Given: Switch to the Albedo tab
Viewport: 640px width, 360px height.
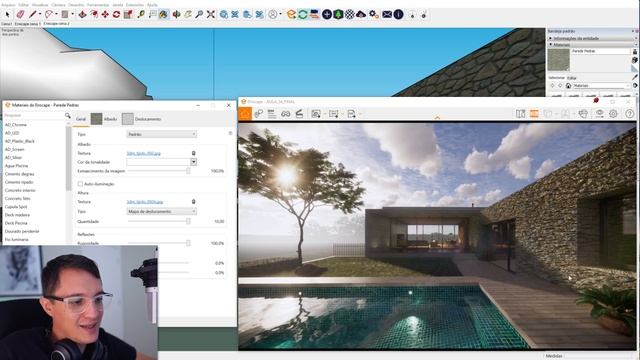Looking at the screenshot, I should (104, 119).
